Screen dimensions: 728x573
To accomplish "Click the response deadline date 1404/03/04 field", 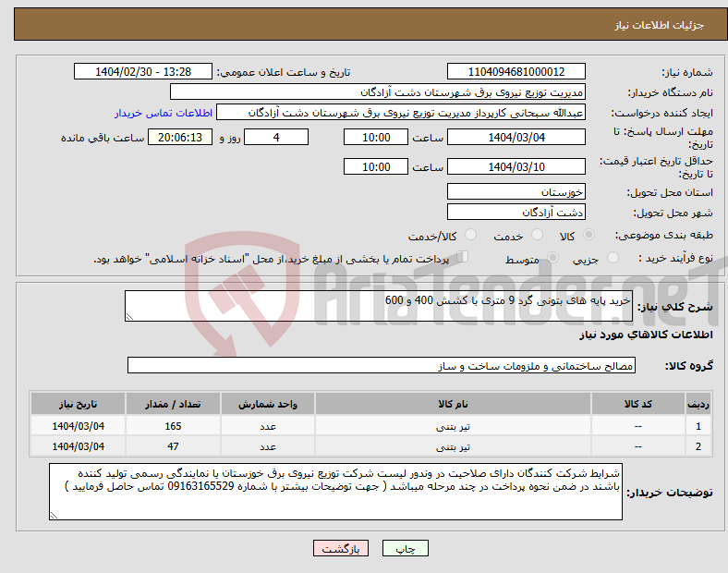I will 516,137.
